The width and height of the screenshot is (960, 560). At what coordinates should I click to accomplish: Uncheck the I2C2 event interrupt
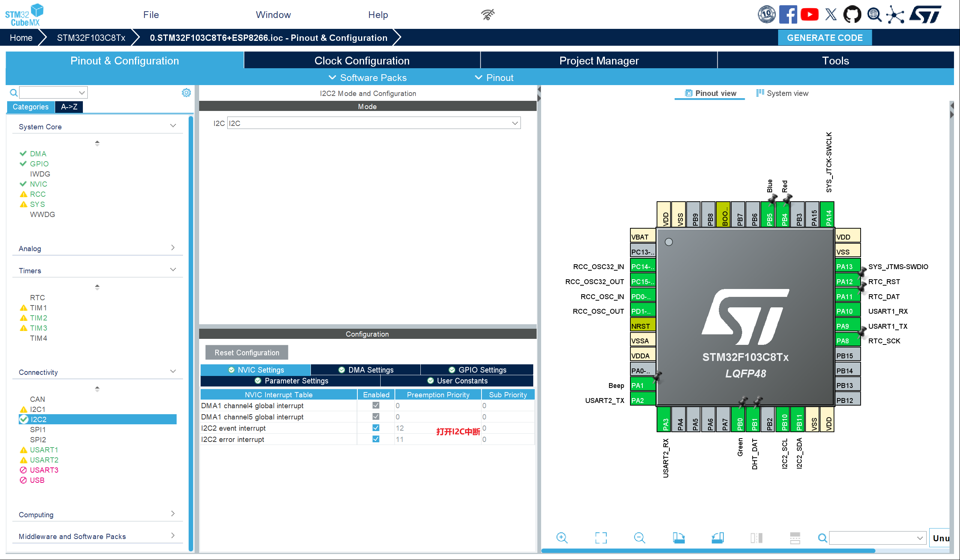(376, 428)
